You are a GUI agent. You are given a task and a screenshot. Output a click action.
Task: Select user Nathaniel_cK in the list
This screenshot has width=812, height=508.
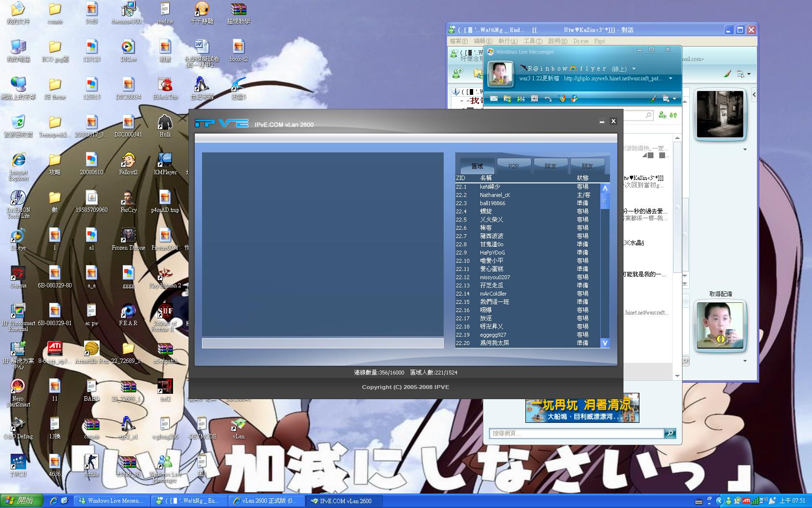(494, 195)
